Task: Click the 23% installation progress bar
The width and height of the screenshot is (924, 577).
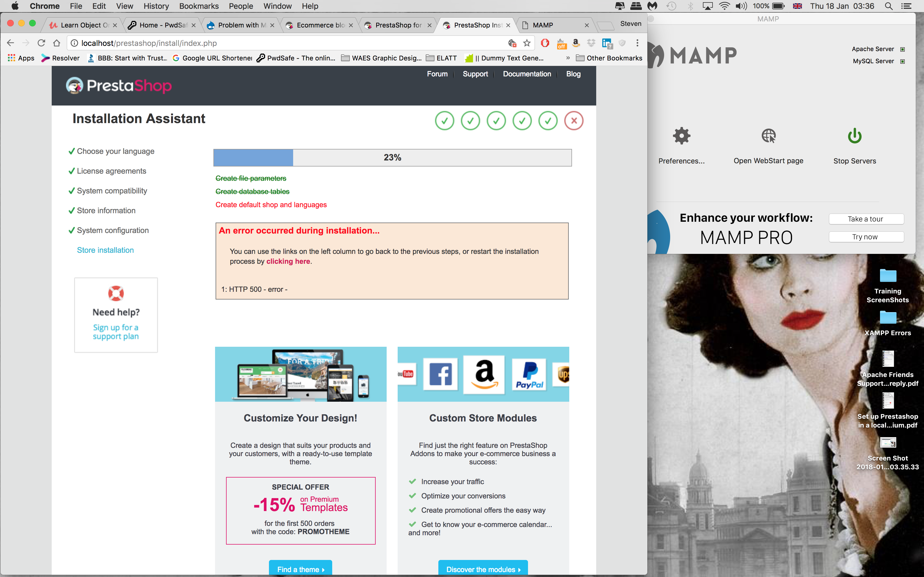Action: 392,158
